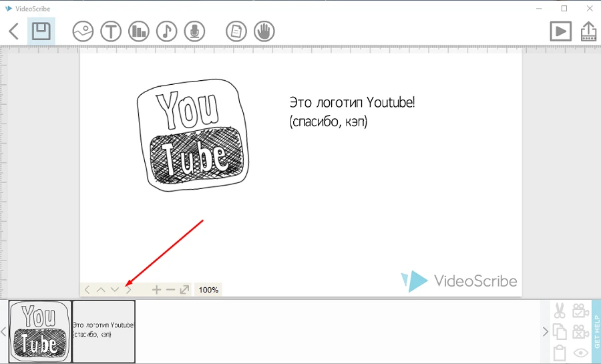Screen dimensions: 601x364
Task: Open the GET HELP side tab
Action: 596,331
